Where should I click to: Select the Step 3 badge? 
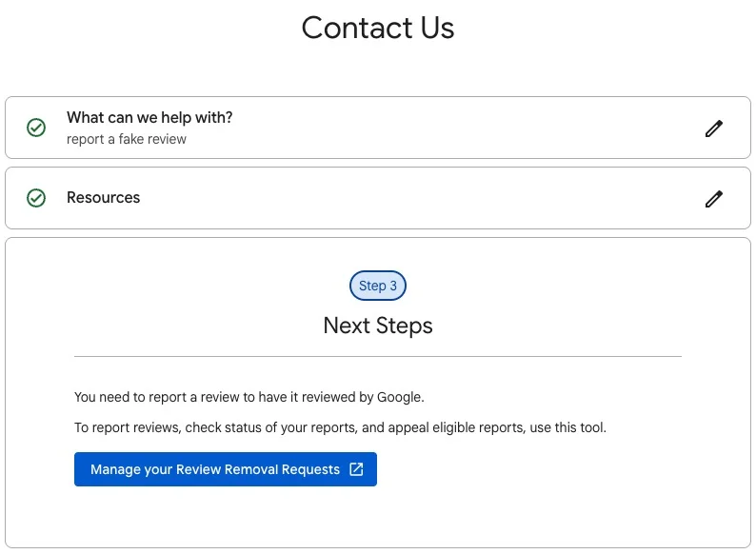click(x=378, y=286)
